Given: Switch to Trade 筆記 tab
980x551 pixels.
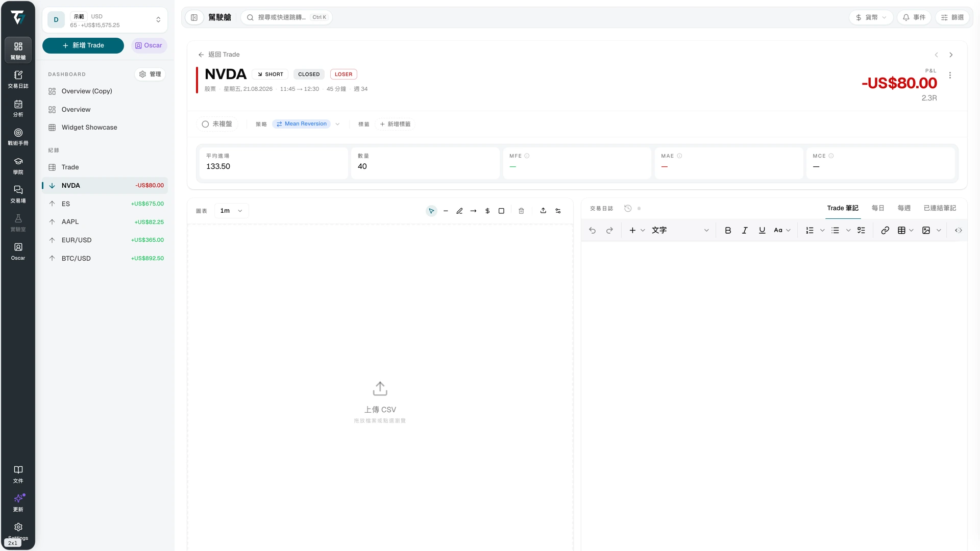Looking at the screenshot, I should [x=843, y=208].
